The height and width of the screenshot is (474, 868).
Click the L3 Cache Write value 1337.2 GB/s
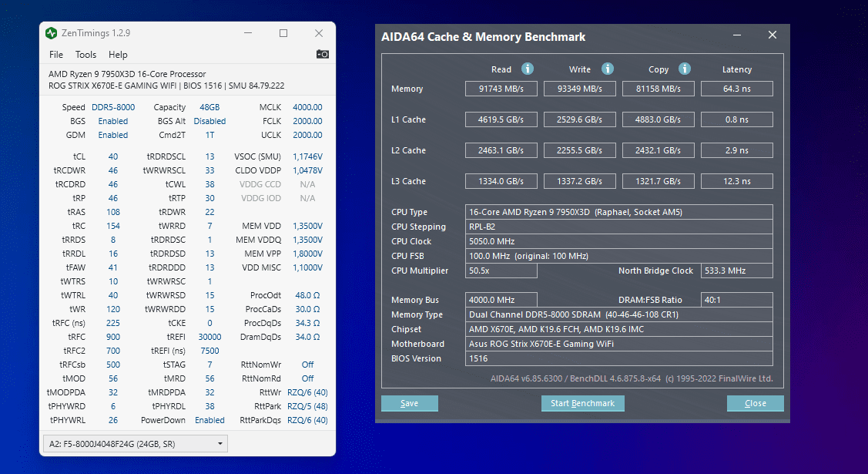click(580, 181)
